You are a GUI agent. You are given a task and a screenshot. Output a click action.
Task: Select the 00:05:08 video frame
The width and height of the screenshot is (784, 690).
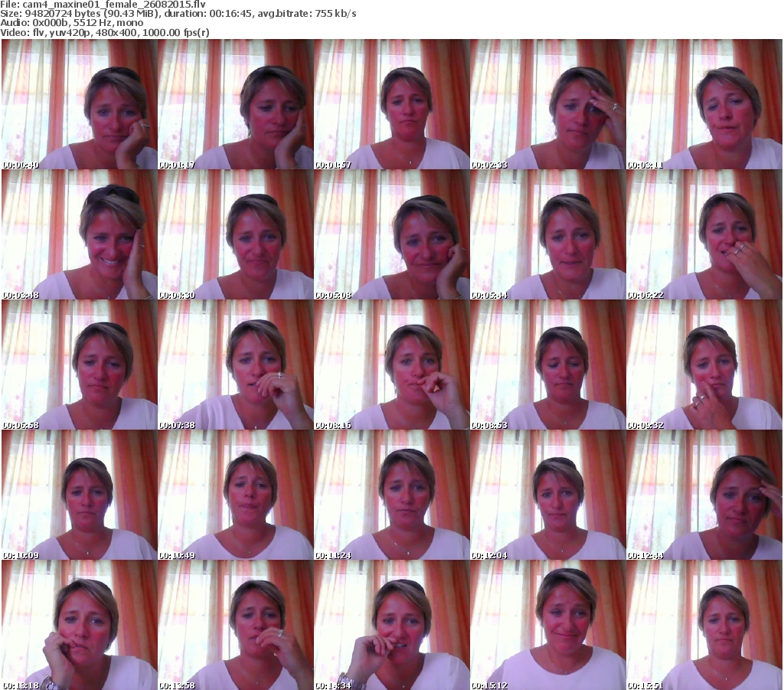[391, 234]
